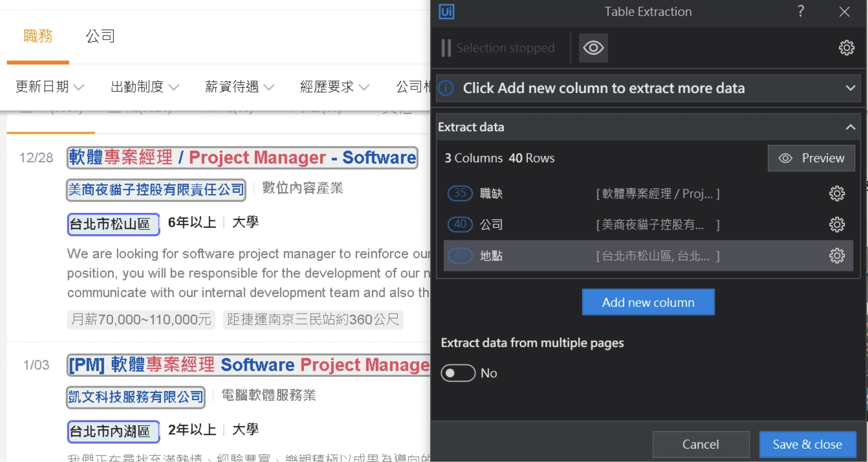Expand the Add new column hint dropdown
The height and width of the screenshot is (462, 868).
pos(850,88)
